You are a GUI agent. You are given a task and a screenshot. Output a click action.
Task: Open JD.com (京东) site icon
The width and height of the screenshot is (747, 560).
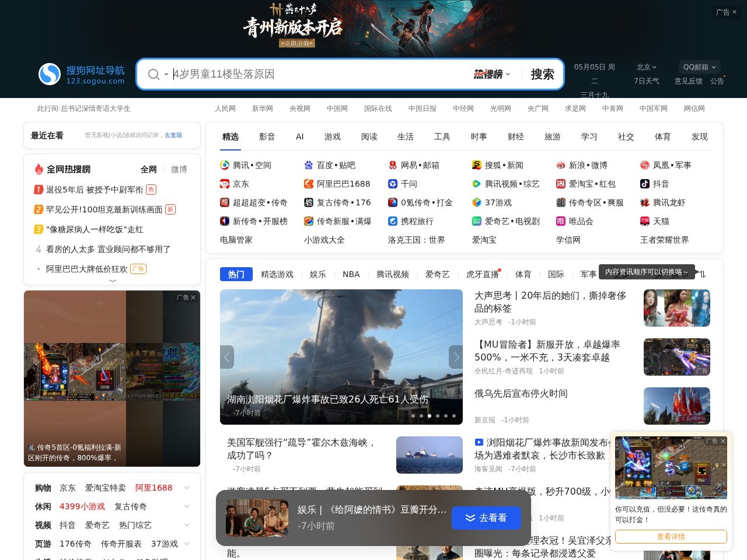[225, 184]
